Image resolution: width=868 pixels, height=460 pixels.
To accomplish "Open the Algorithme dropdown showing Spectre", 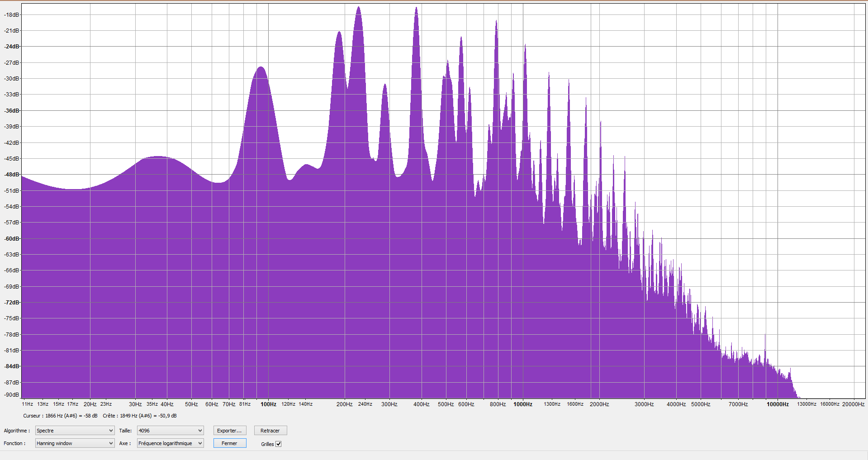I will 75,431.
